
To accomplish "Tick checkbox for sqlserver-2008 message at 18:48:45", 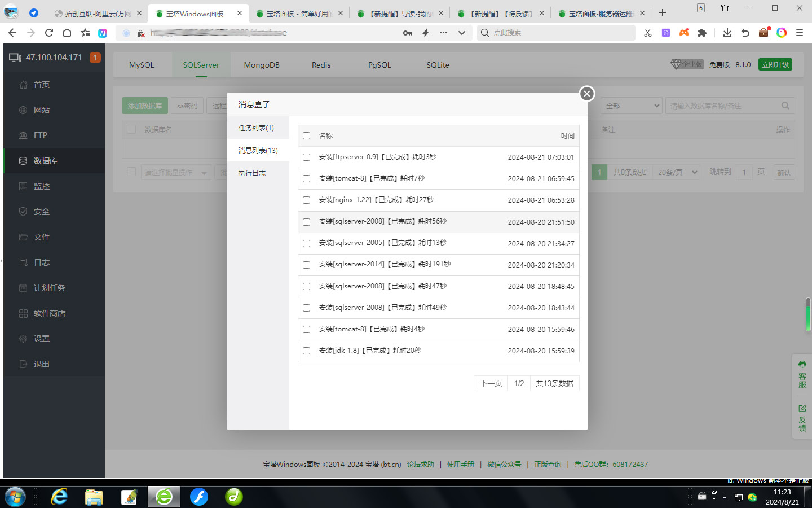I will pyautogui.click(x=307, y=286).
